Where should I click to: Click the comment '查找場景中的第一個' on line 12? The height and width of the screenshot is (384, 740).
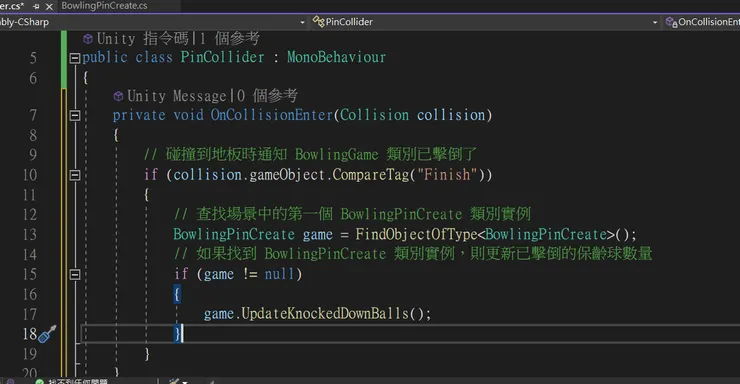coord(264,214)
